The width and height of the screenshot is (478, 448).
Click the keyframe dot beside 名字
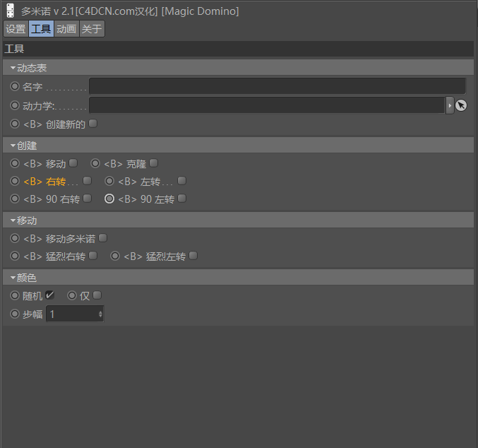tap(15, 86)
